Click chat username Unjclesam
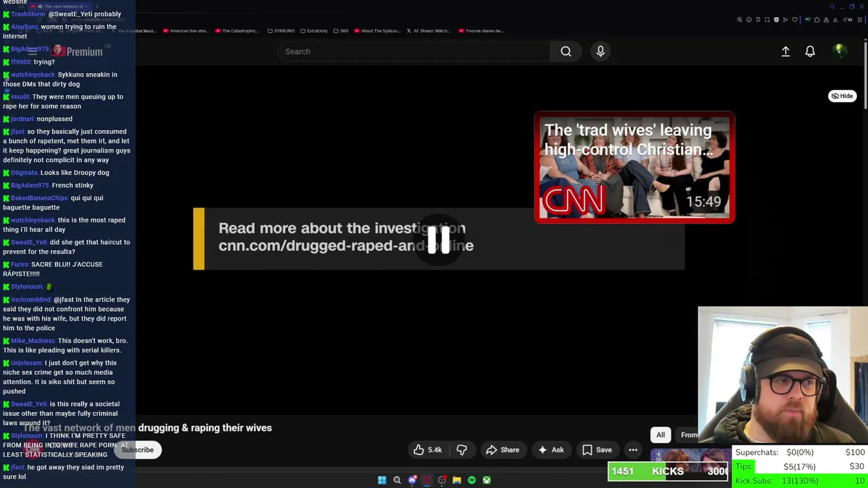 (x=26, y=363)
